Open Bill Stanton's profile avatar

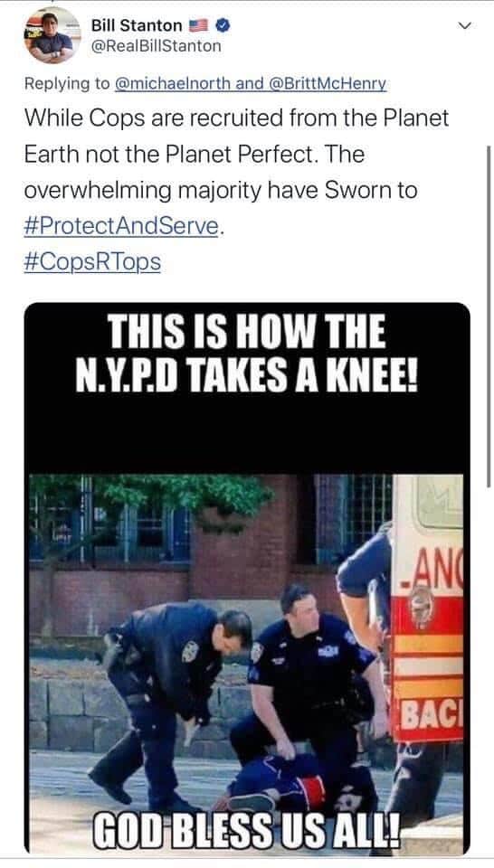coord(52,36)
